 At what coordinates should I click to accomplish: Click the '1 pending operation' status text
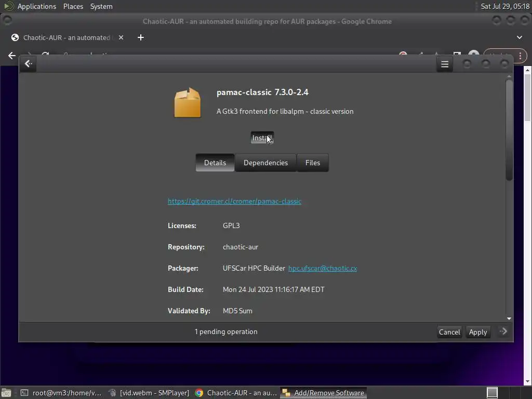pos(226,332)
